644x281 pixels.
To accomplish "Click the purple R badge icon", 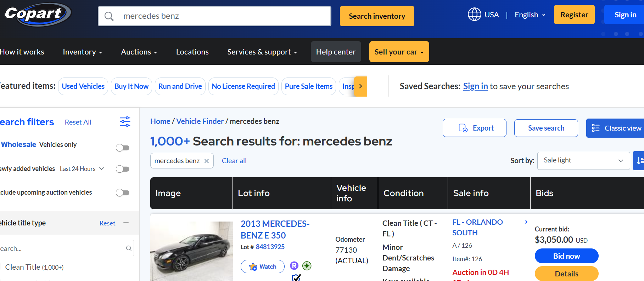I will click(x=294, y=266).
